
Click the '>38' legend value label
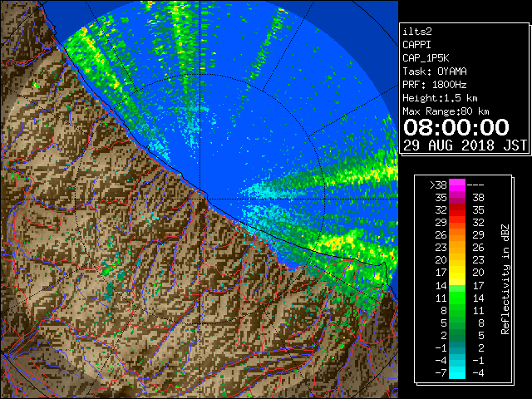click(x=438, y=185)
